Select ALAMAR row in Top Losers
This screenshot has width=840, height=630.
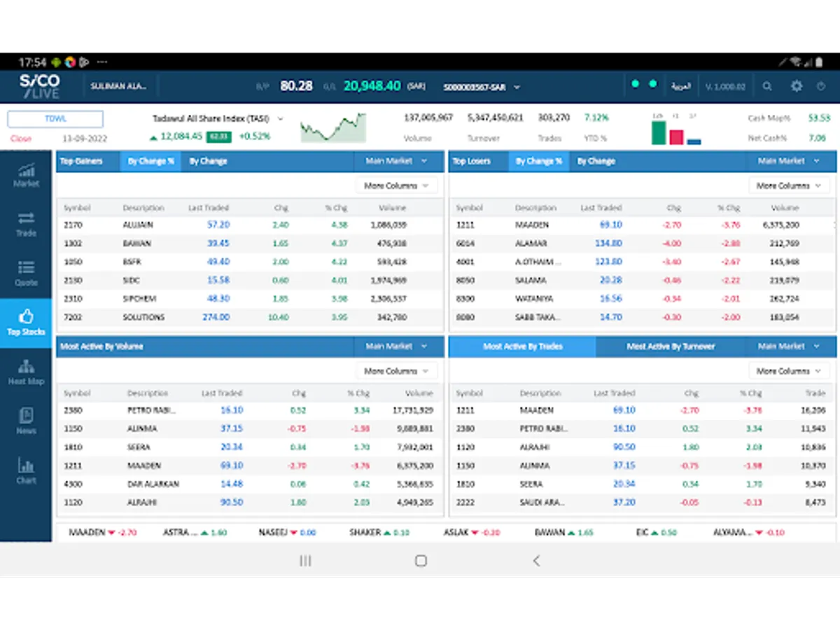tap(643, 244)
